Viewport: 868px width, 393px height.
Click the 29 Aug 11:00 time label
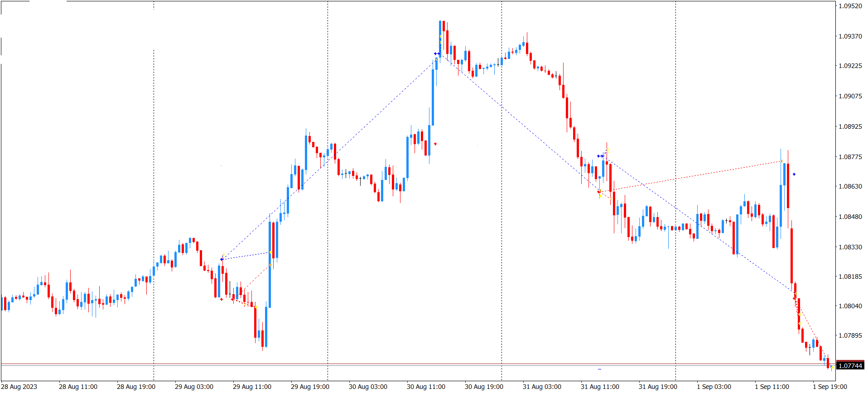click(252, 387)
